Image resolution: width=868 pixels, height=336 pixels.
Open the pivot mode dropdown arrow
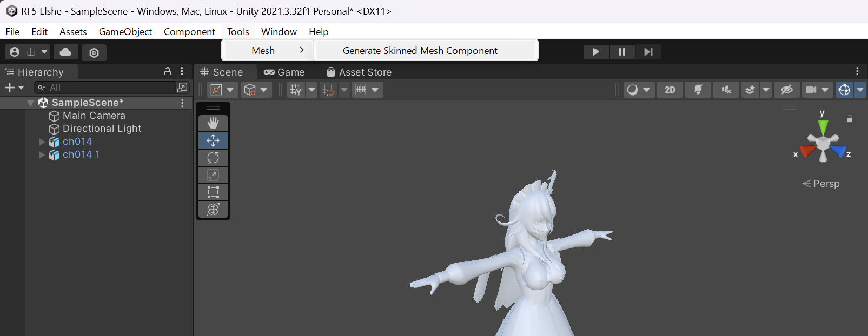pos(230,90)
